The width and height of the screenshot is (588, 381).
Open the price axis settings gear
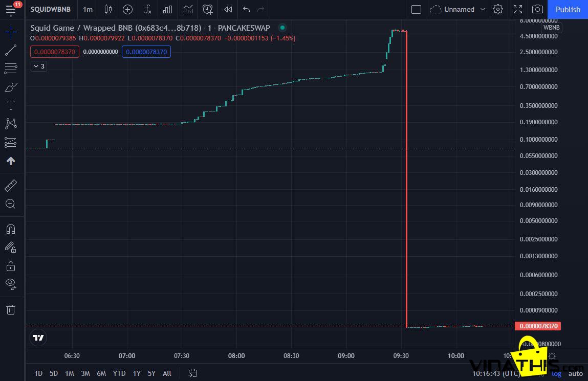click(552, 356)
